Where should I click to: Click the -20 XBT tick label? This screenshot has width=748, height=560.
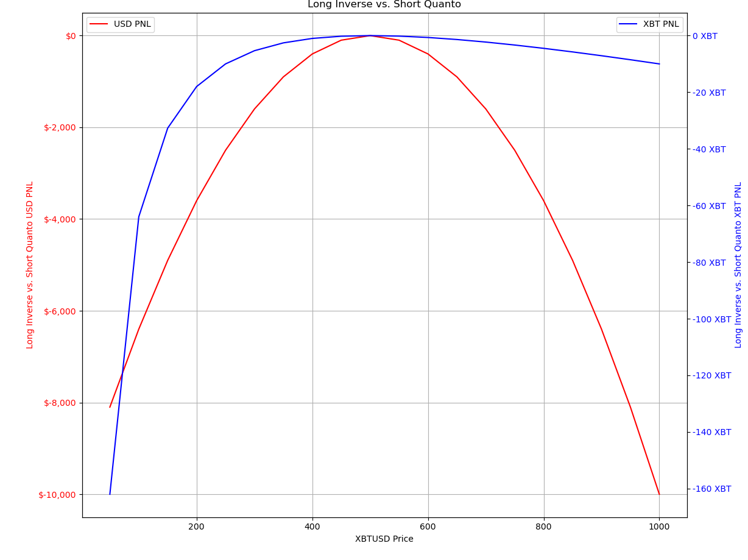point(709,93)
